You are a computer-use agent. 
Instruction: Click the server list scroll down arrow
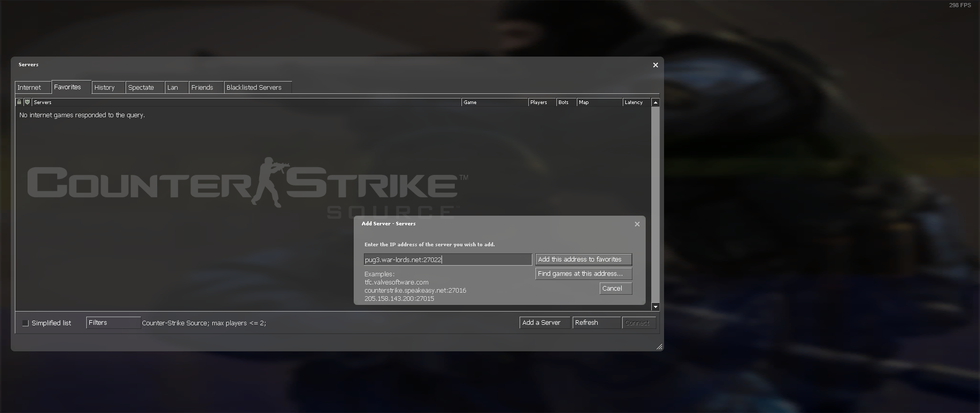[655, 307]
